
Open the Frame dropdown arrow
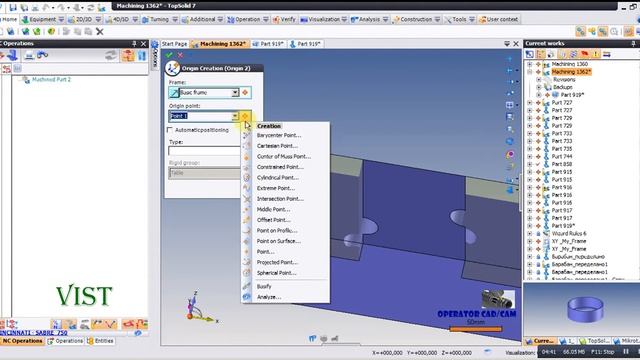[235, 93]
